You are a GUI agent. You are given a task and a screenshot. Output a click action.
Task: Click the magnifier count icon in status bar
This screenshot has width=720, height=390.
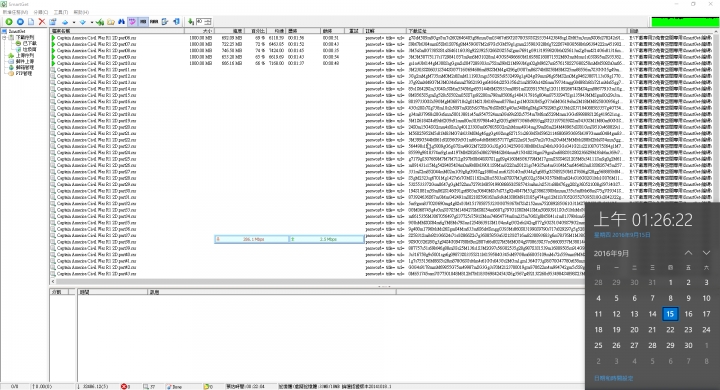point(146,387)
